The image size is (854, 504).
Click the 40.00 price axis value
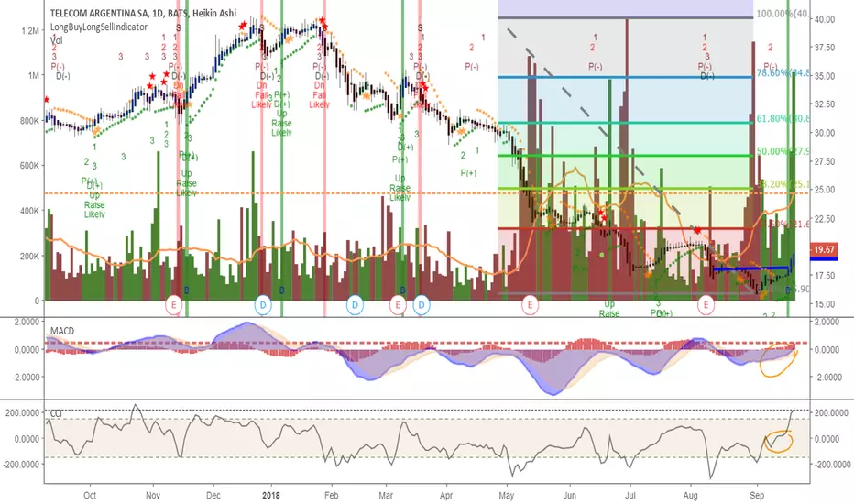click(825, 19)
